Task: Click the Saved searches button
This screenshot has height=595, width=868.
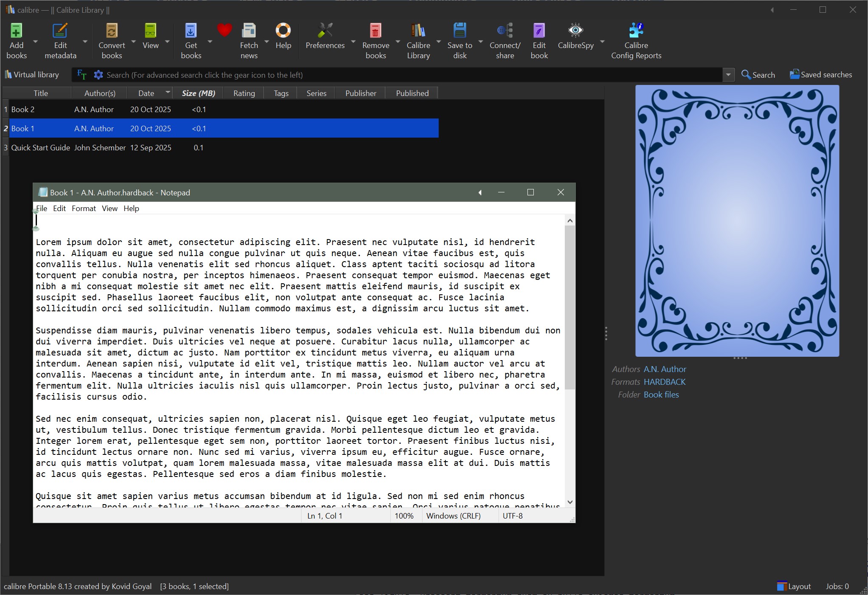Action: pos(820,75)
